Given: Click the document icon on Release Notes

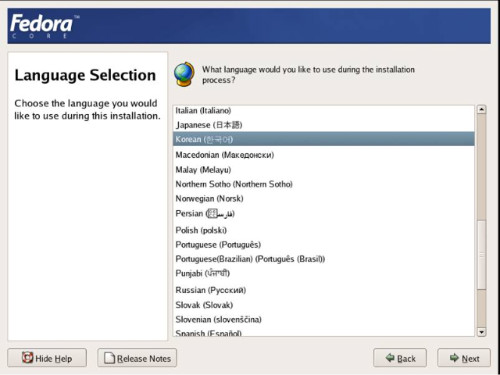Looking at the screenshot, I should pos(109,358).
